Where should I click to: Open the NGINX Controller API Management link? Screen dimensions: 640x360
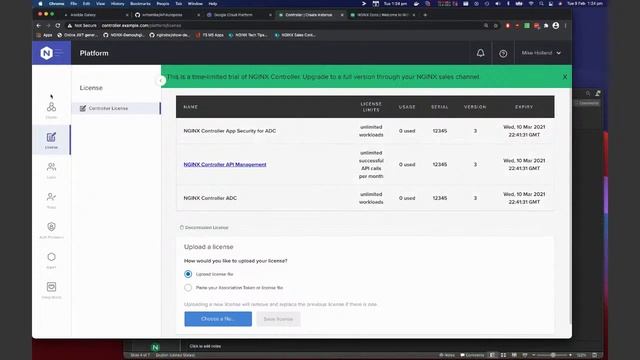click(225, 164)
